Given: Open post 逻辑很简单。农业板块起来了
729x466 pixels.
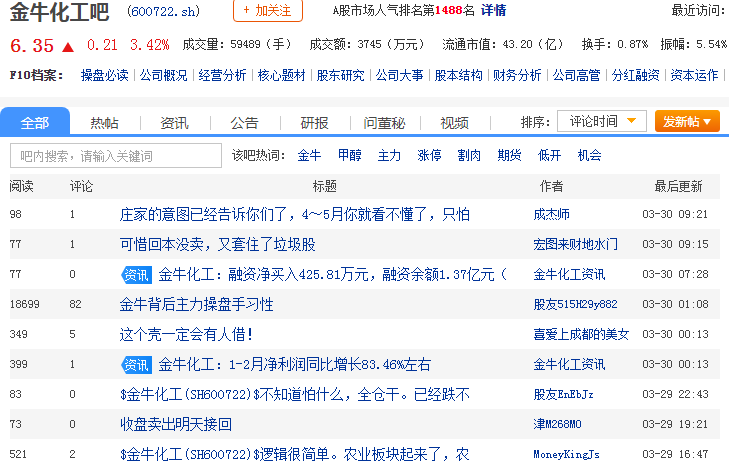Looking at the screenshot, I should (x=295, y=454).
